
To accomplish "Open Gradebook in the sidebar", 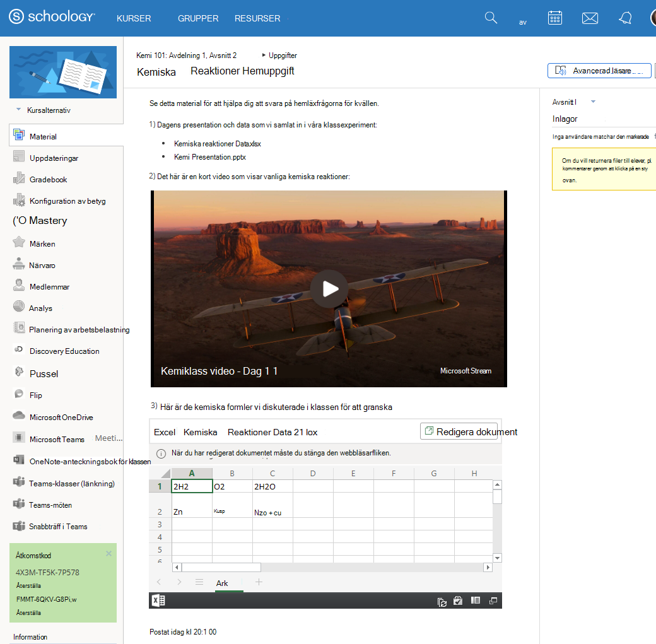I will click(49, 180).
